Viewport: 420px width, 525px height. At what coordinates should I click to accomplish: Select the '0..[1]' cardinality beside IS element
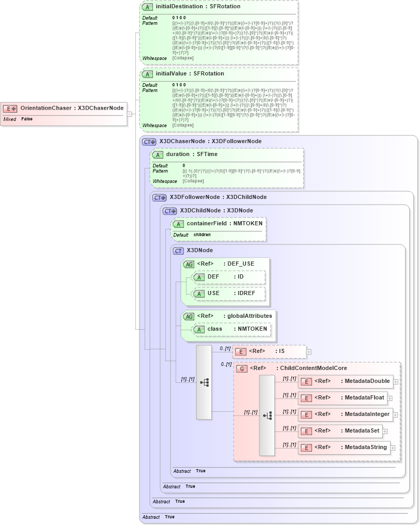(x=225, y=349)
